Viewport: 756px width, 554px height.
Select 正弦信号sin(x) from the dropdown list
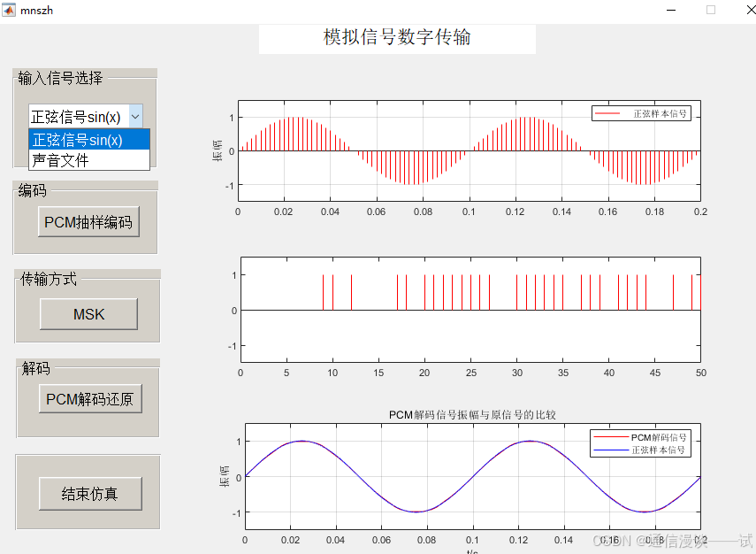[x=89, y=140]
